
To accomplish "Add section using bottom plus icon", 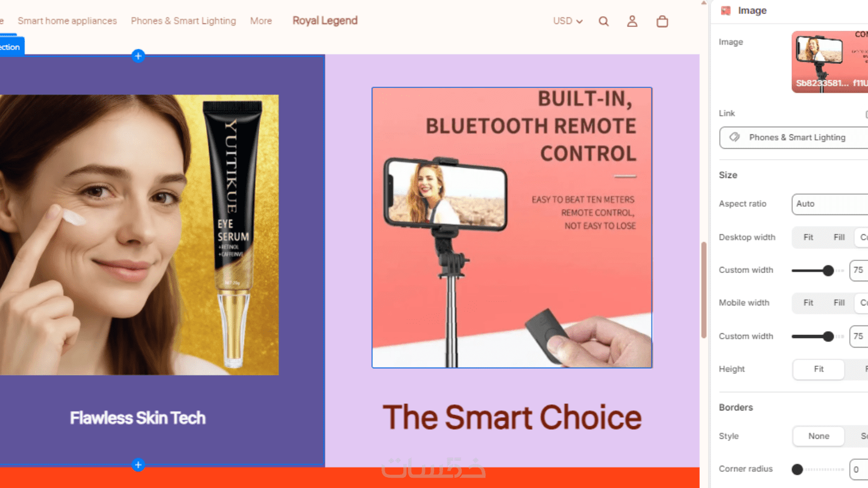I will tap(138, 465).
